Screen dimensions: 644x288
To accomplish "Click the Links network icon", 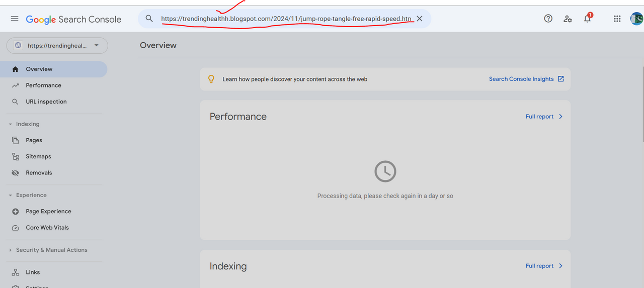I will click(x=15, y=272).
